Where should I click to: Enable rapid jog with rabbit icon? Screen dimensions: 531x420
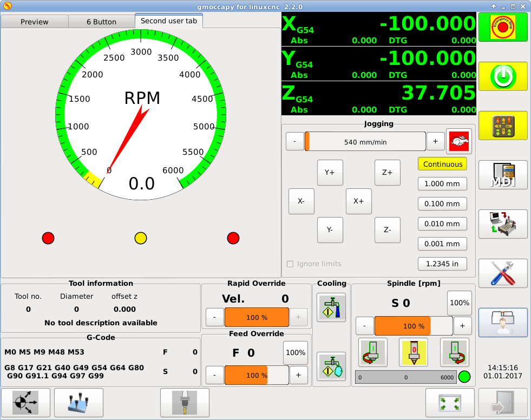458,142
